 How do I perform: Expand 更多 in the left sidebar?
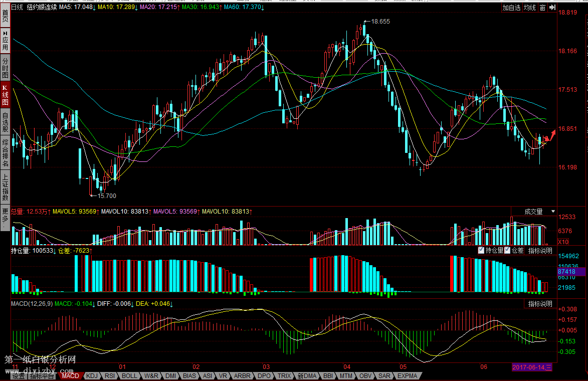point(5,218)
